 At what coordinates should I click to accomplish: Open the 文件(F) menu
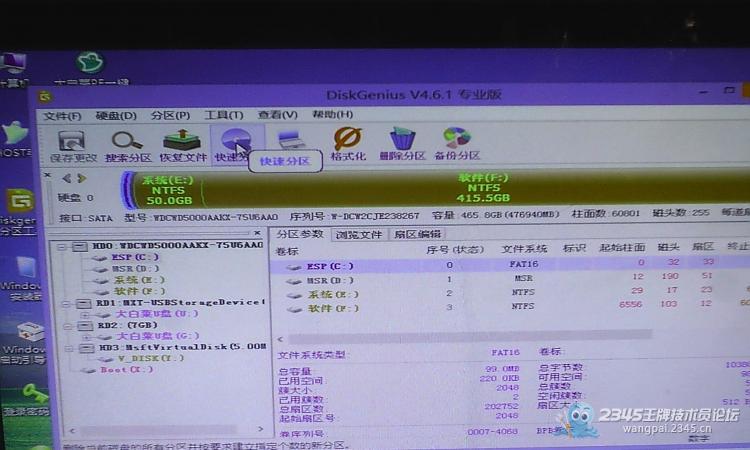click(62, 116)
